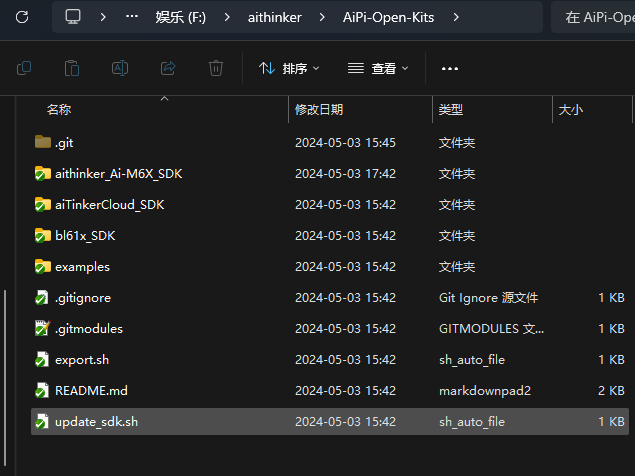Click the Delete trash icon

(216, 68)
